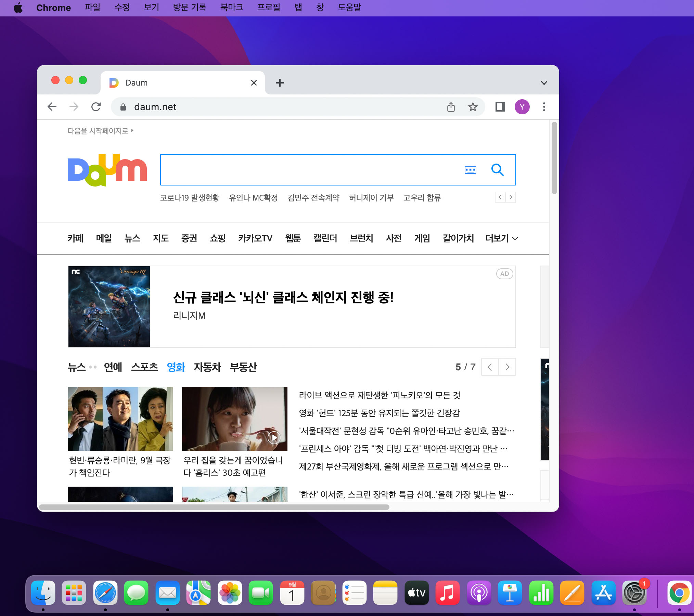The width and height of the screenshot is (694, 616).
Task: Open System Preferences from the dock
Action: (634, 593)
